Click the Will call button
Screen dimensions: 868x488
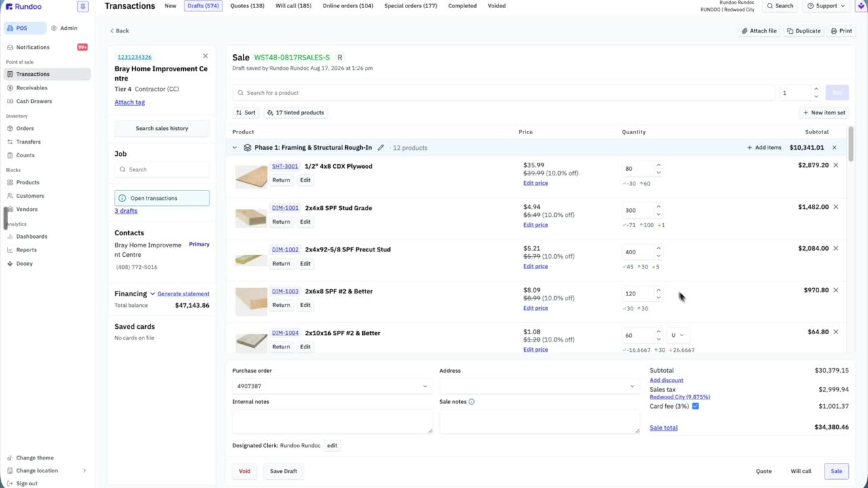click(x=801, y=471)
